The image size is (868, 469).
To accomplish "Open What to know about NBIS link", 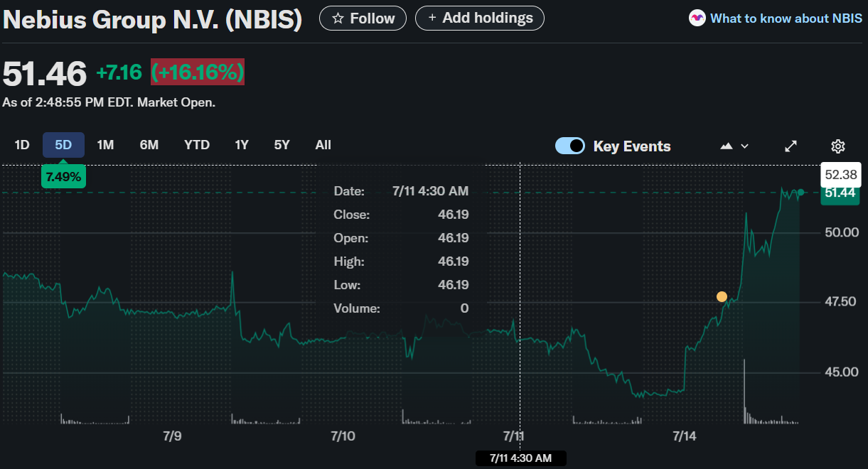I will (786, 18).
